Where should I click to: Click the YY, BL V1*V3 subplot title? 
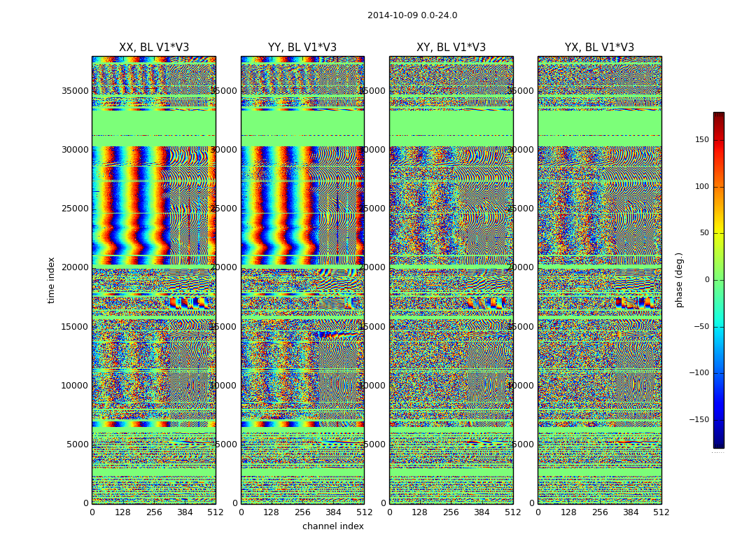point(302,48)
